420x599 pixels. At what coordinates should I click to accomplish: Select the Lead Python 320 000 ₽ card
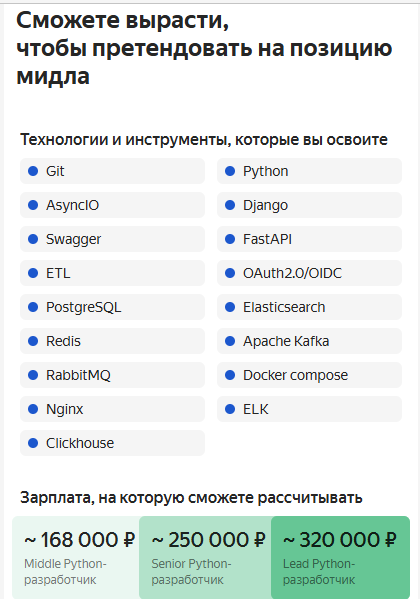pos(341,557)
